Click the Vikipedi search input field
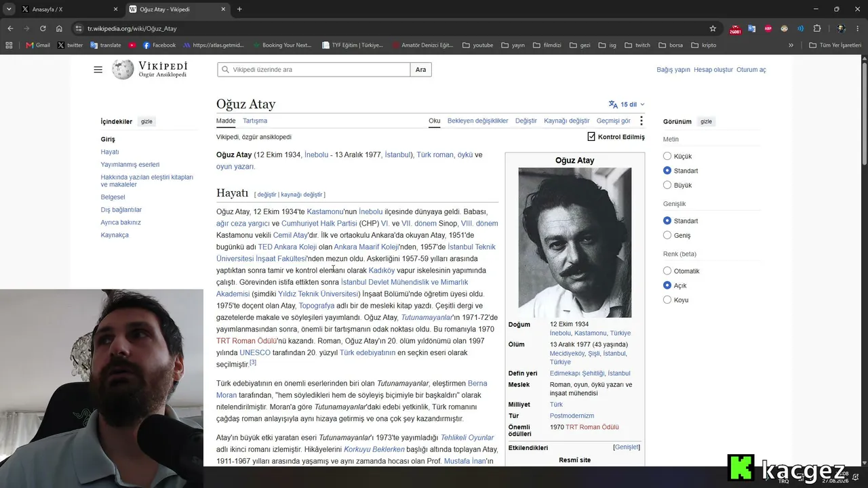Viewport: 868px width, 488px height. pyautogui.click(x=314, y=70)
